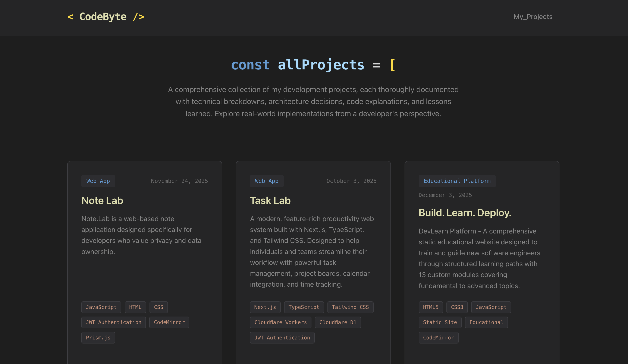Click the HTML tag under Note Lab
Image resolution: width=628 pixels, height=364 pixels.
coord(135,307)
